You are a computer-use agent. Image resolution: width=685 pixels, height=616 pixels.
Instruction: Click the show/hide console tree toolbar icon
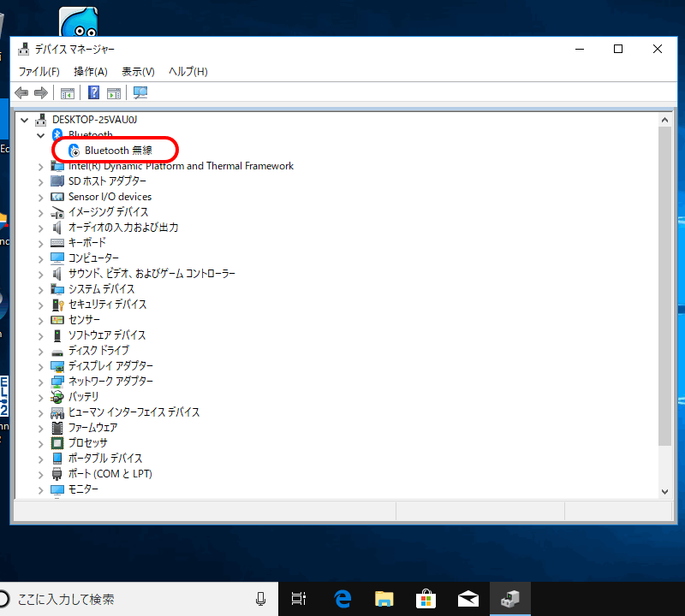pos(68,92)
